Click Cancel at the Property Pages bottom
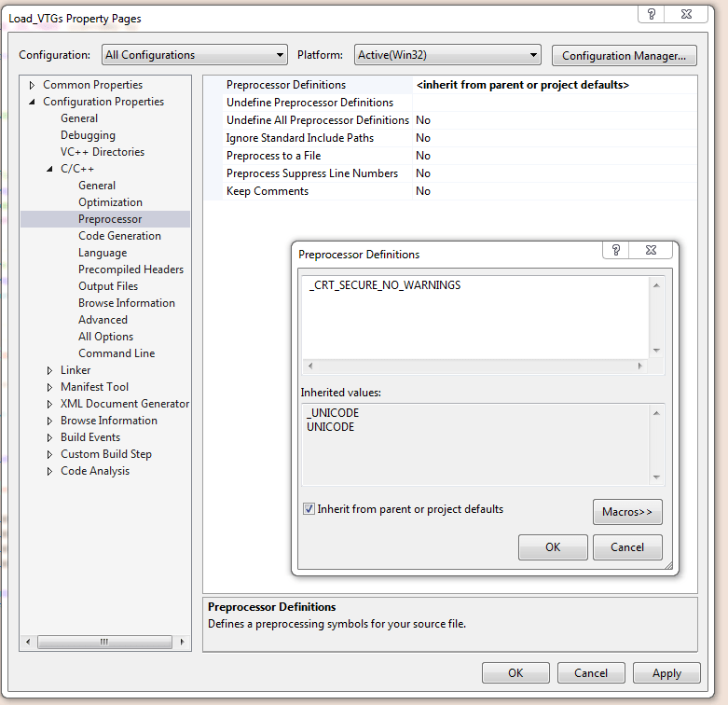 [x=591, y=673]
